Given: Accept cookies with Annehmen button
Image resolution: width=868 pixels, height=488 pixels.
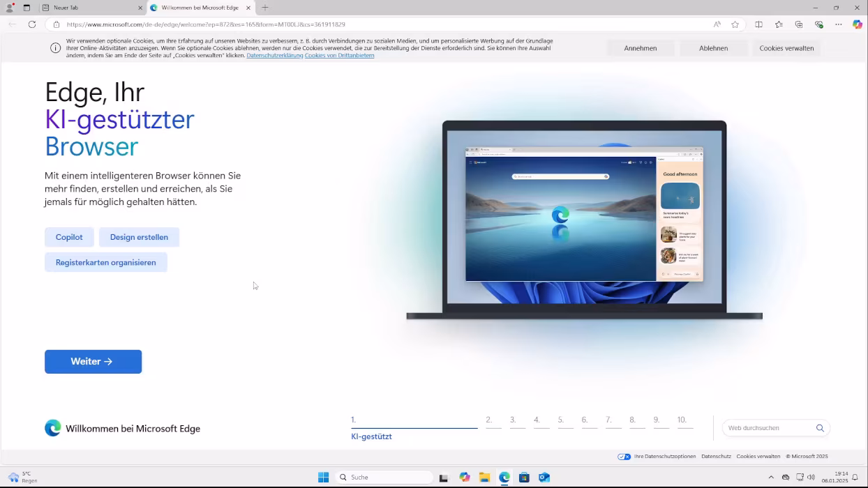Looking at the screenshot, I should (x=640, y=48).
